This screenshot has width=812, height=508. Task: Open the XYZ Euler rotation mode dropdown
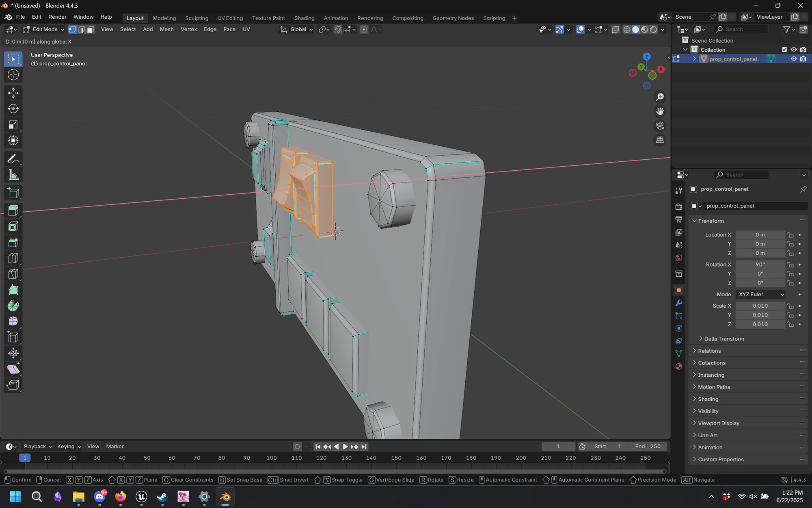point(760,294)
